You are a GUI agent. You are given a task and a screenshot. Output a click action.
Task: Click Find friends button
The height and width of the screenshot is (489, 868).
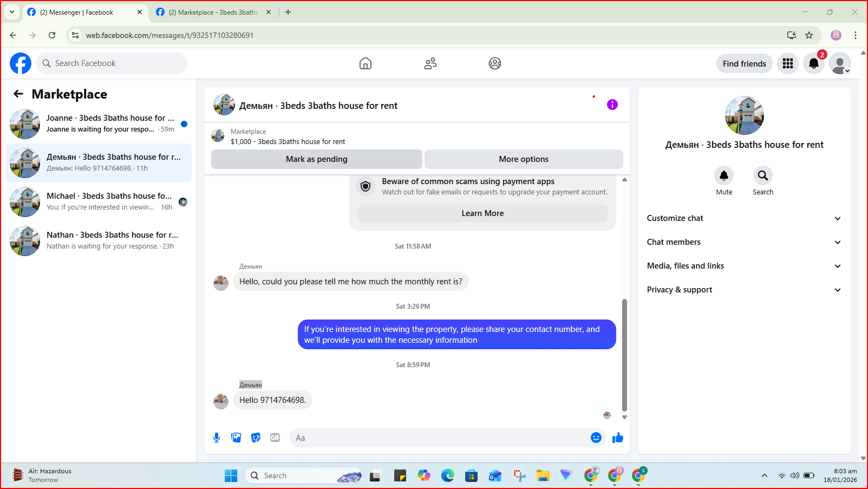tap(745, 63)
